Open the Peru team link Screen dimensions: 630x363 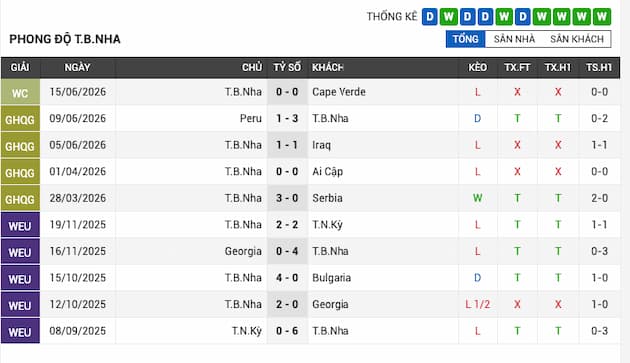[251, 119]
